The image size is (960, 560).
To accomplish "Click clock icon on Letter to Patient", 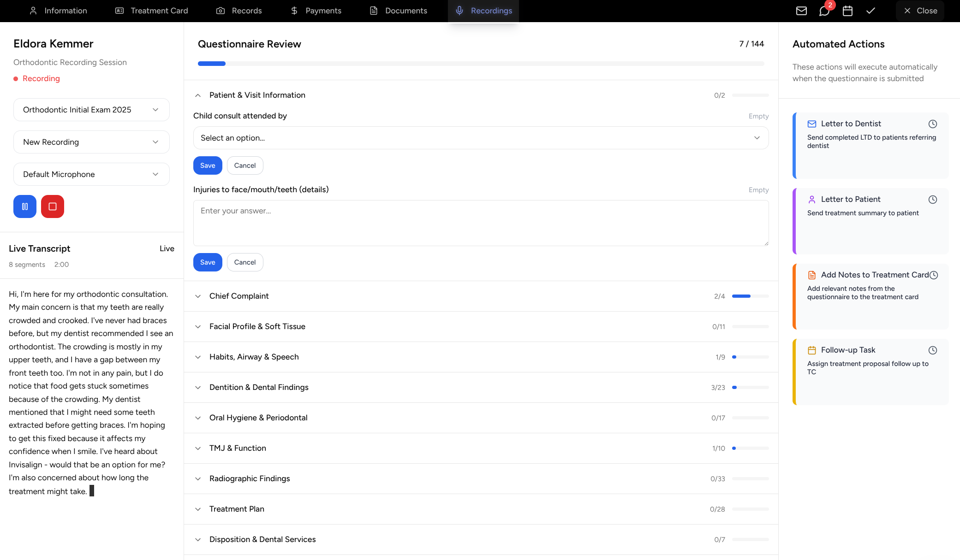I will click(932, 200).
